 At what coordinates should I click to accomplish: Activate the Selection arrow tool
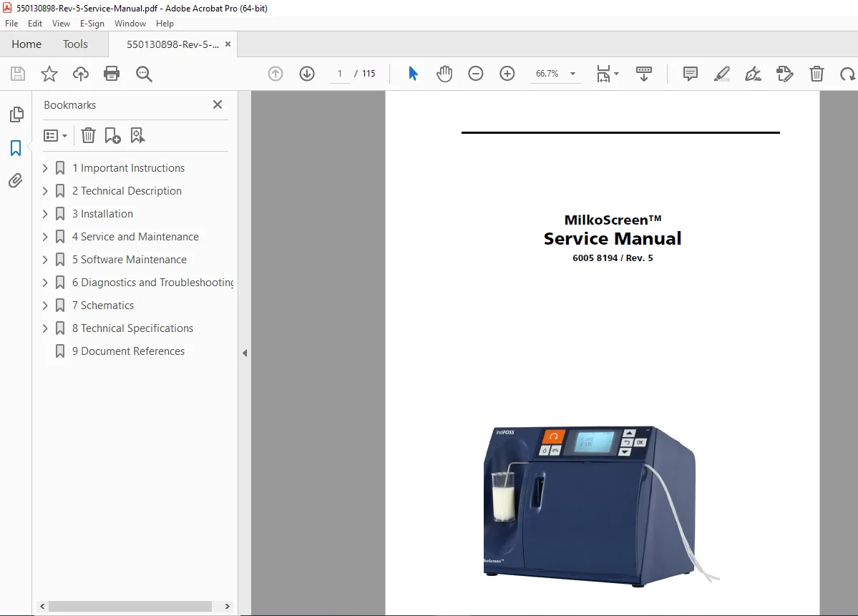(x=413, y=73)
